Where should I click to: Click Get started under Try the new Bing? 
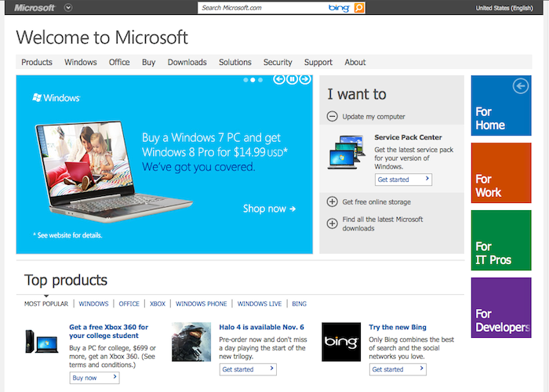pyautogui.click(x=398, y=369)
